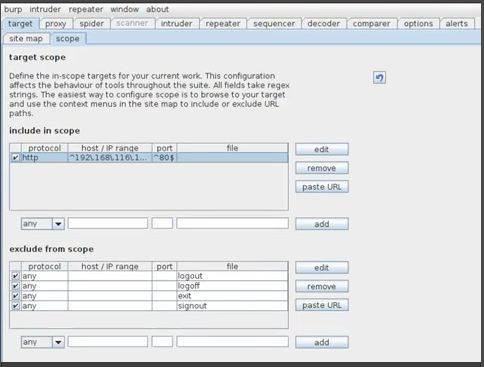
Task: Select the scope sub-tab
Action: point(68,39)
